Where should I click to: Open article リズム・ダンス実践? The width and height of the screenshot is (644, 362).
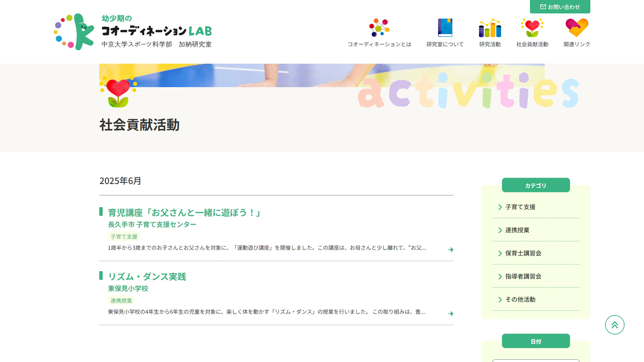[x=147, y=277]
